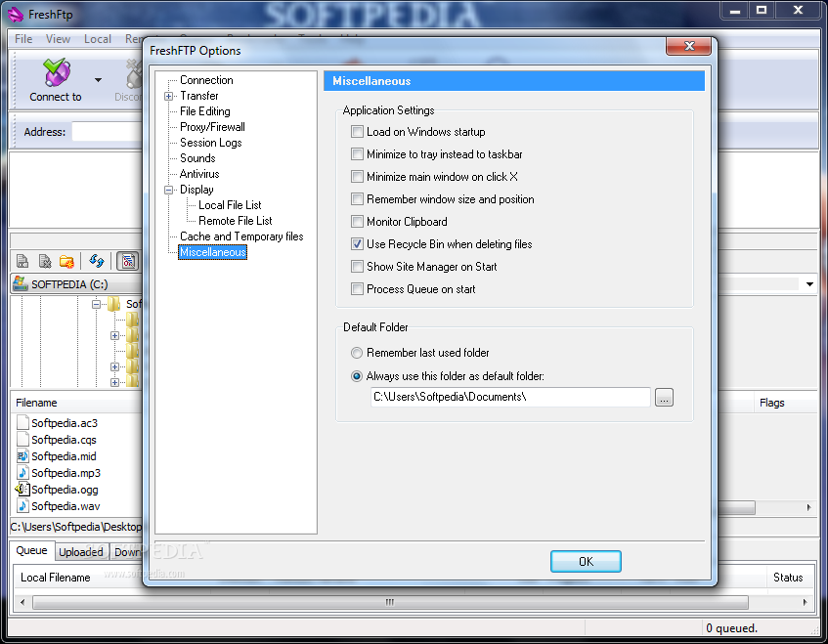The height and width of the screenshot is (644, 828).
Task: Switch to the Queue tab
Action: point(31,550)
